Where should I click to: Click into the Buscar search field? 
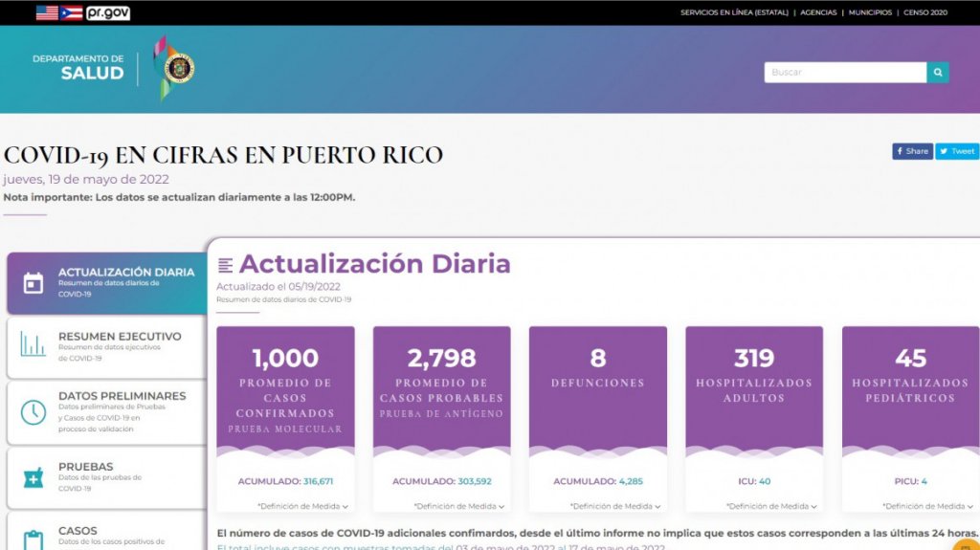[844, 73]
